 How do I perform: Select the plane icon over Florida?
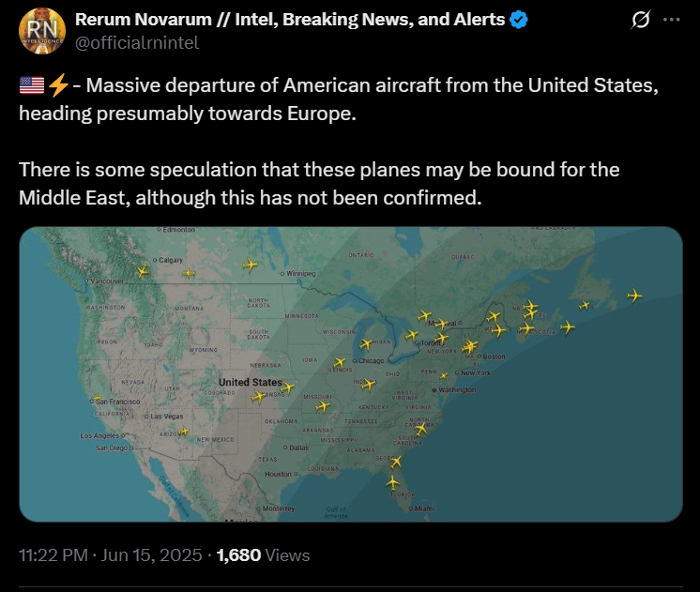[x=393, y=483]
